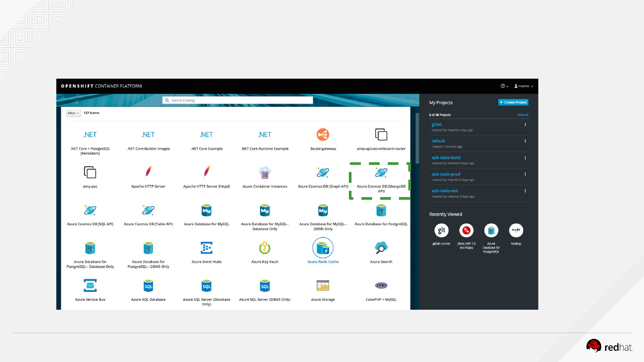Screen dimensions: 644x362
Task: Open the Apache HTTP Server feather icon
Action: tap(148, 172)
